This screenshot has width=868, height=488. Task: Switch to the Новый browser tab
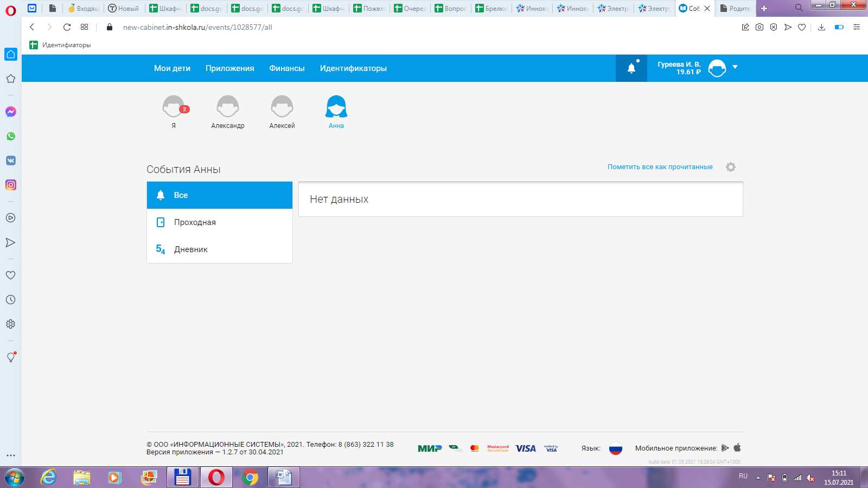coord(124,8)
